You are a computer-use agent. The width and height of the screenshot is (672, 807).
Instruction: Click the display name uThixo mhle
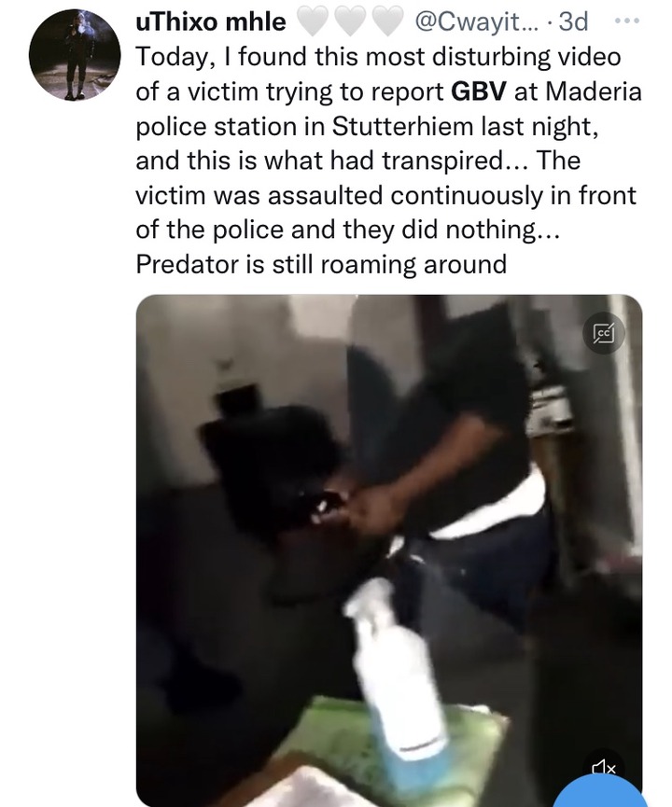211,21
